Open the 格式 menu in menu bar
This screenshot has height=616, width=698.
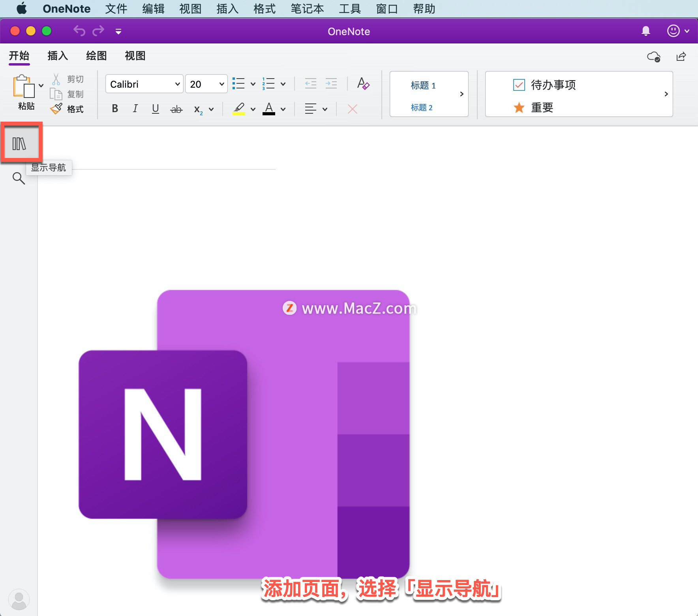[265, 9]
